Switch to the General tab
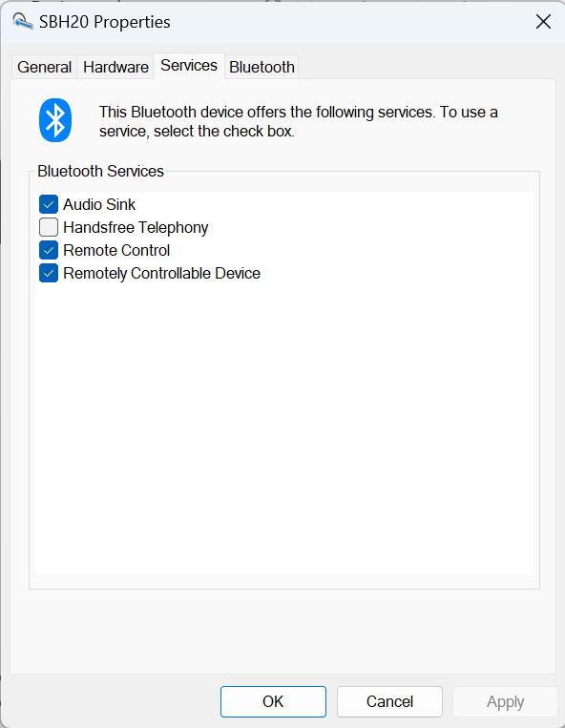The image size is (565, 728). tap(45, 67)
